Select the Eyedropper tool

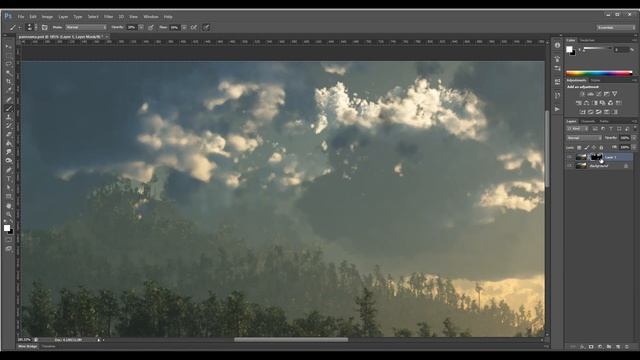9,91
